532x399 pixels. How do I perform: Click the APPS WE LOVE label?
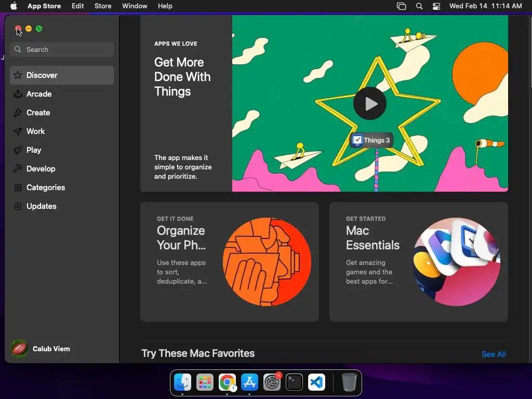(x=176, y=44)
